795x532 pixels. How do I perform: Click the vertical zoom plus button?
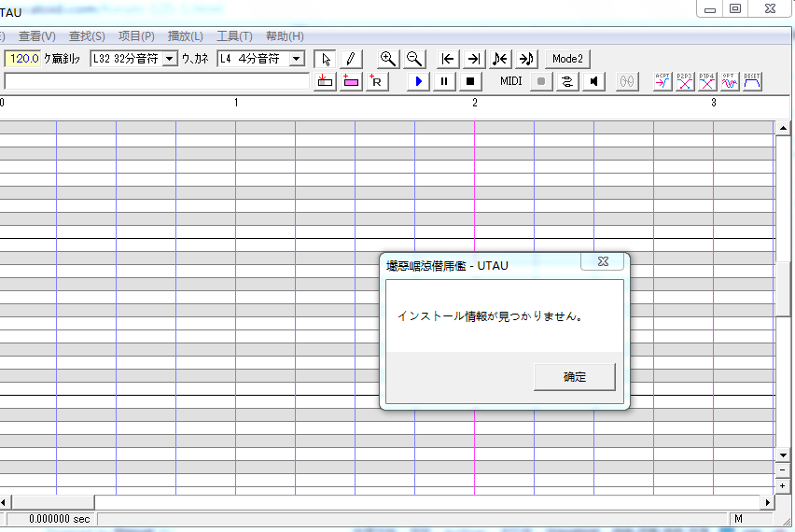(x=783, y=486)
